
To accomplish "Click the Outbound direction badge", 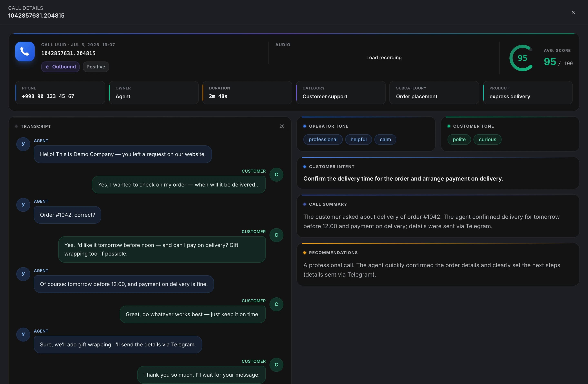I will tap(60, 67).
